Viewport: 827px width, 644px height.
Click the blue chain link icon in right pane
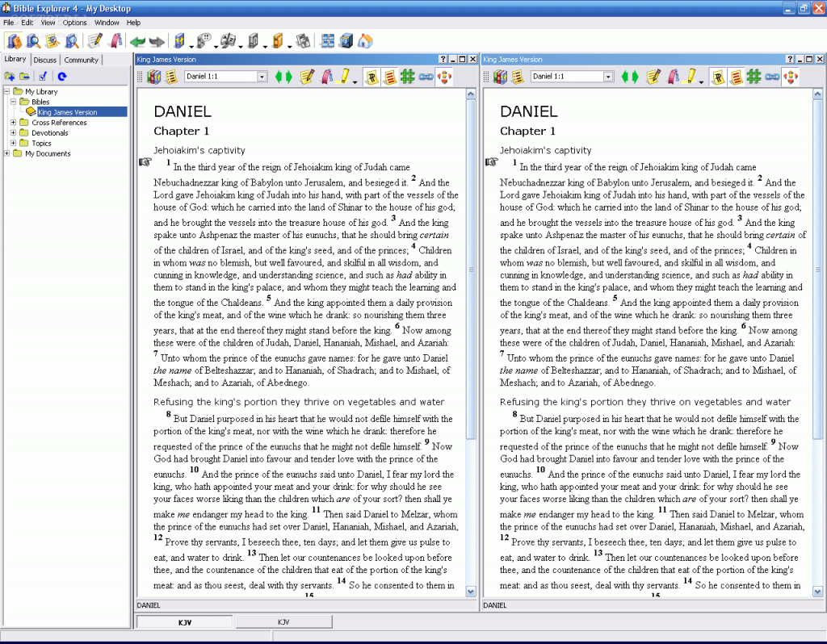pyautogui.click(x=772, y=77)
